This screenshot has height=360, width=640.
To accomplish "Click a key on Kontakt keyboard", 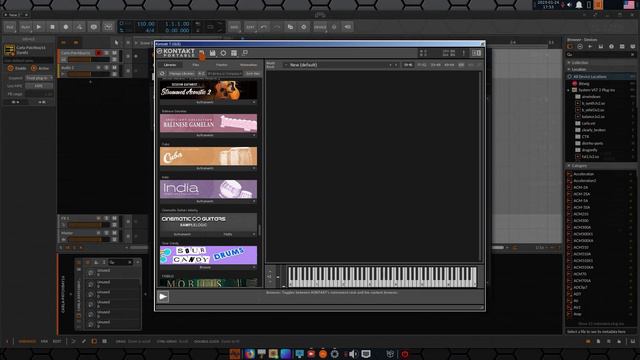I will pos(382,276).
